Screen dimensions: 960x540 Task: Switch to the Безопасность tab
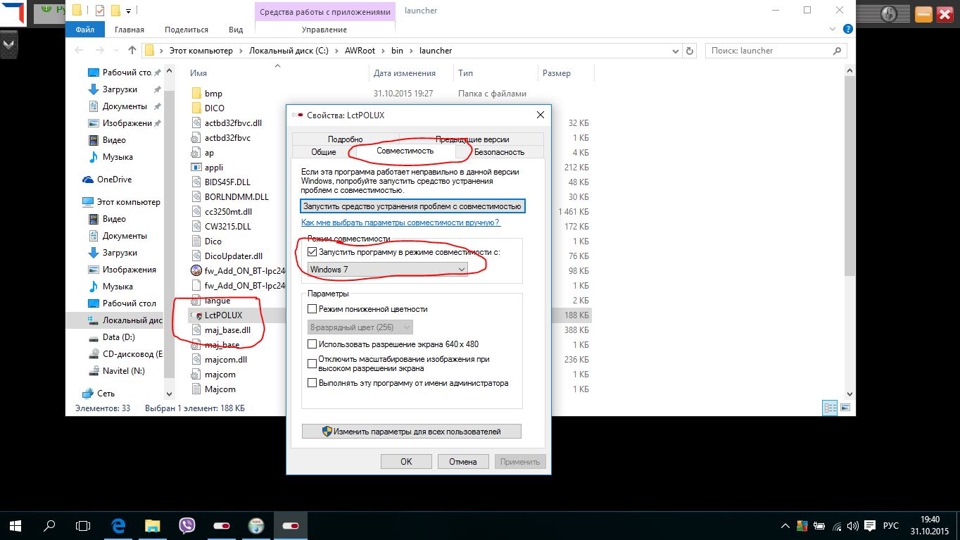(499, 152)
